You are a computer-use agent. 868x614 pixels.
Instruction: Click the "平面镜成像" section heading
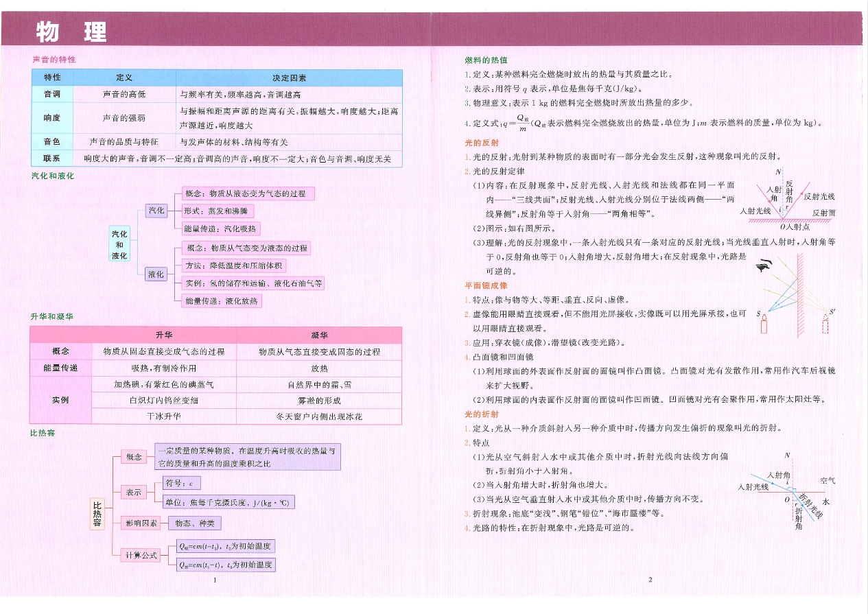click(x=486, y=285)
